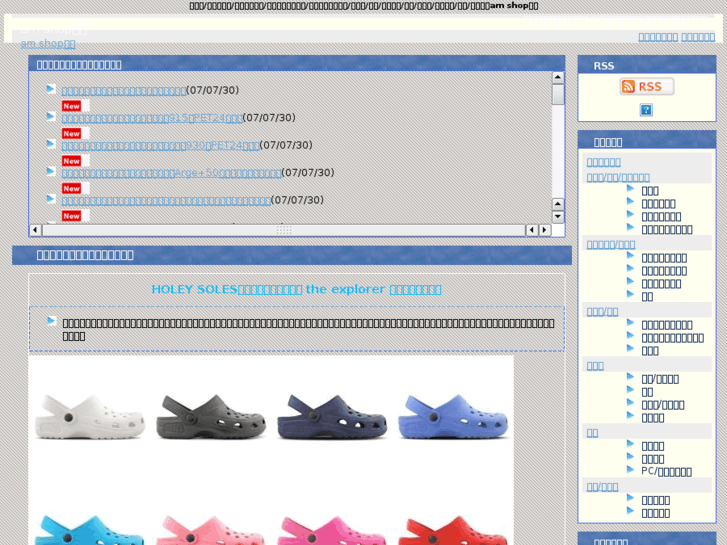Screen dimensions: 727x545
Task: Open the news link containing 930gPET24
Action: (x=160, y=145)
